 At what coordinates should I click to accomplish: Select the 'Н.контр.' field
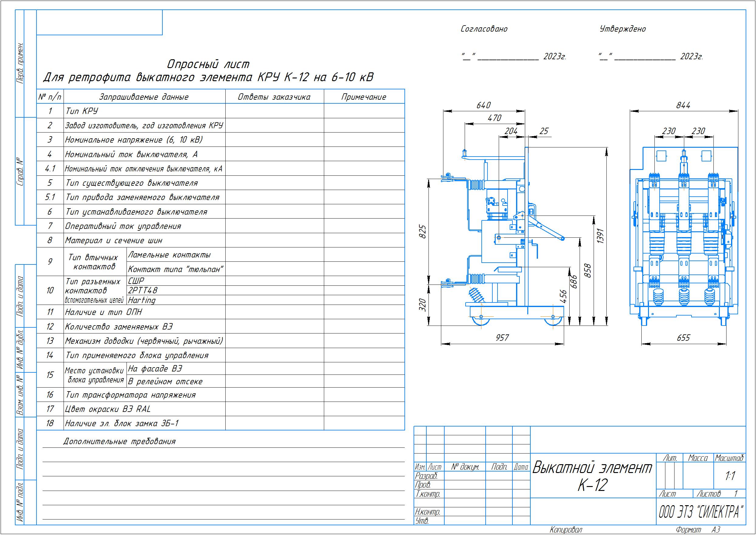coord(428,512)
